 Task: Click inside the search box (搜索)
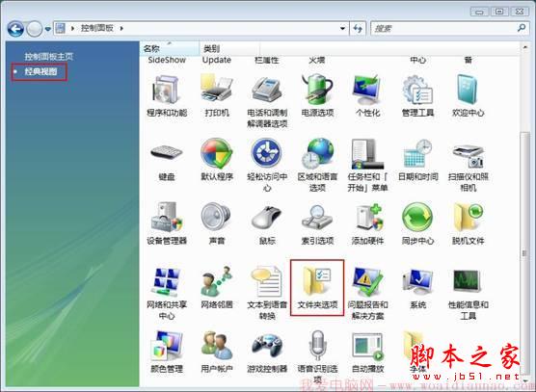[x=443, y=28]
